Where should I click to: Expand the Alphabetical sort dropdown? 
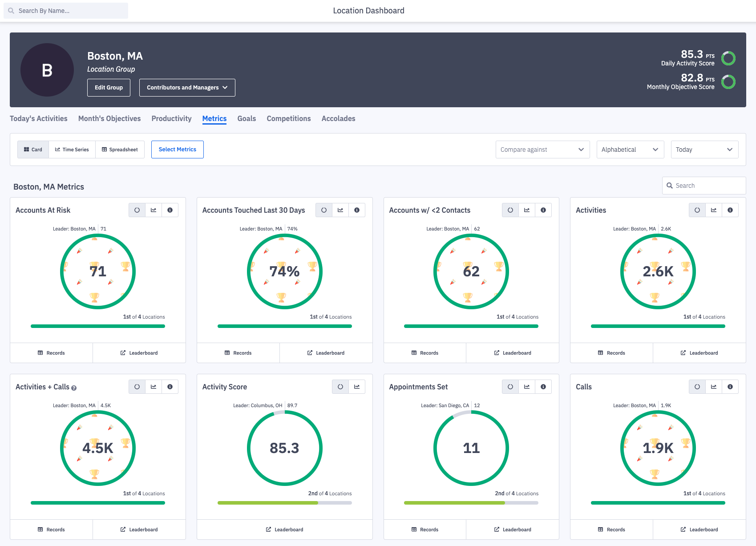coord(630,150)
